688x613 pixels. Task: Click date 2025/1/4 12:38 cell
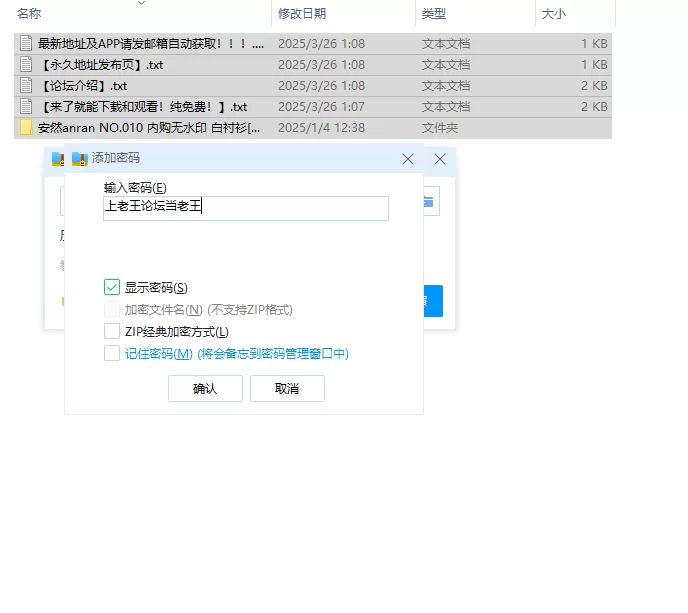pos(321,128)
